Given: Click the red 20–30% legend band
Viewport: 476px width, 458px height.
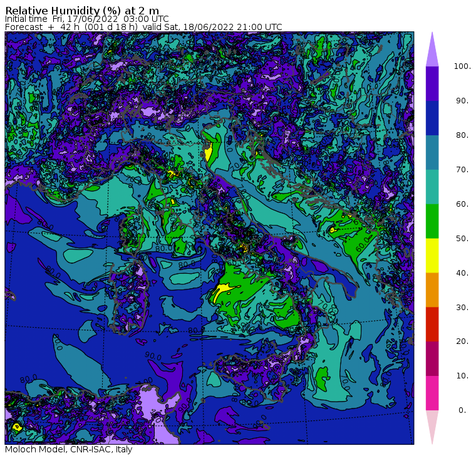Looking at the screenshot, I should 432,325.
